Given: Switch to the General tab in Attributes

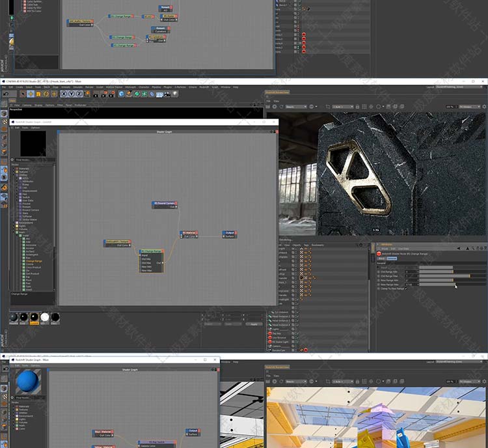Looking at the screenshot, I should [x=392, y=259].
